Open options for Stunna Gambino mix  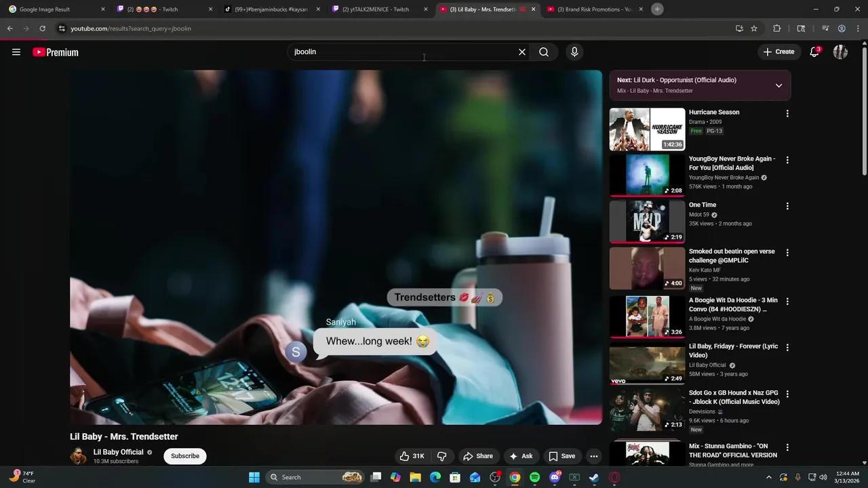pyautogui.click(x=787, y=447)
